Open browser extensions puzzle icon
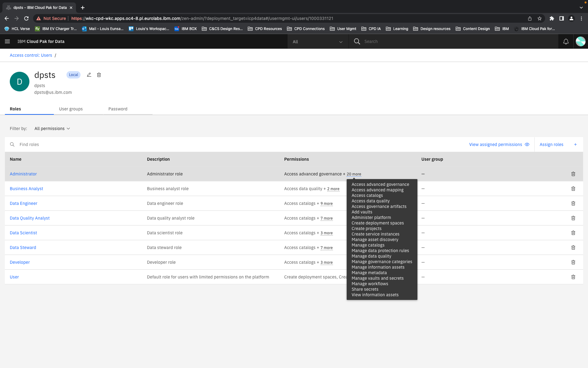588x368 pixels. pos(552,18)
